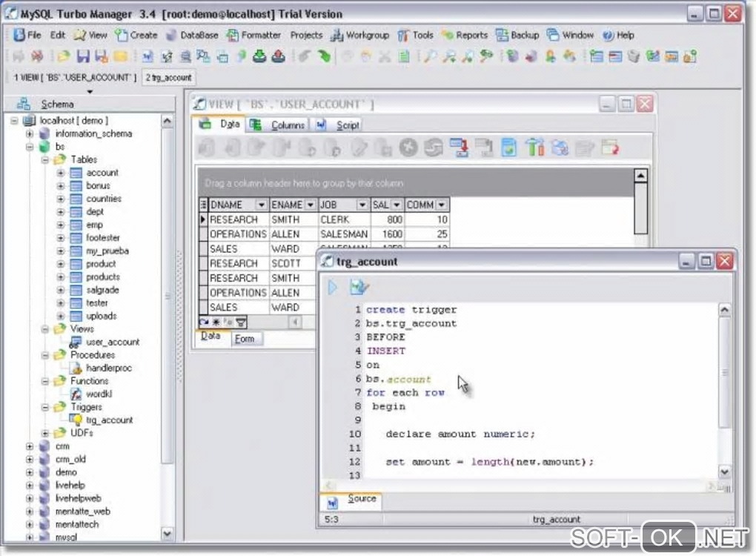Expand the information_schema database node
Image resolution: width=756 pixels, height=556 pixels.
(x=30, y=133)
